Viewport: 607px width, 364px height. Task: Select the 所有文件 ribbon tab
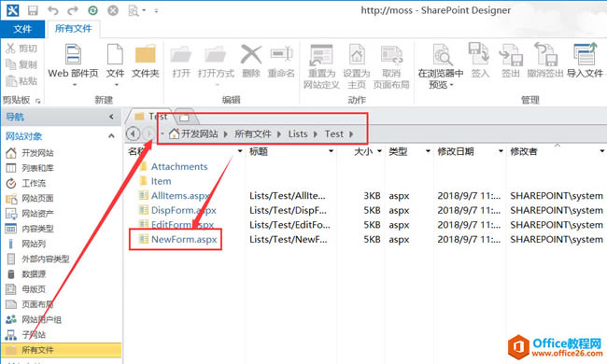73,29
